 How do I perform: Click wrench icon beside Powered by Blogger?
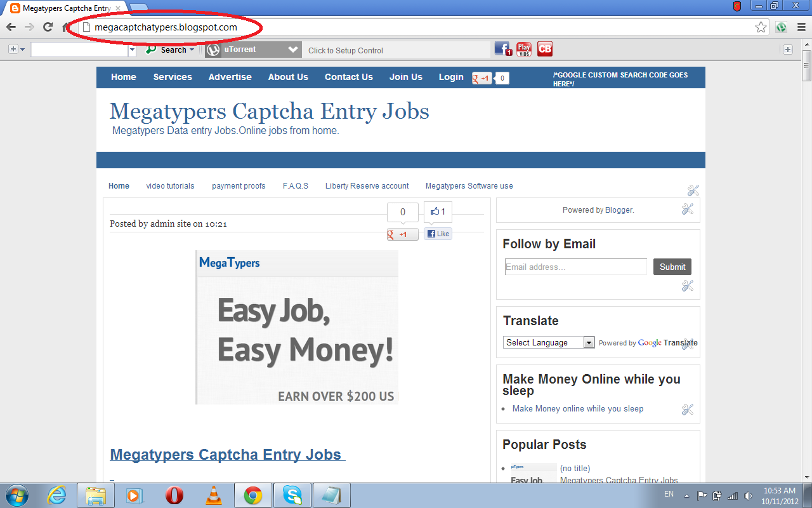coord(688,209)
